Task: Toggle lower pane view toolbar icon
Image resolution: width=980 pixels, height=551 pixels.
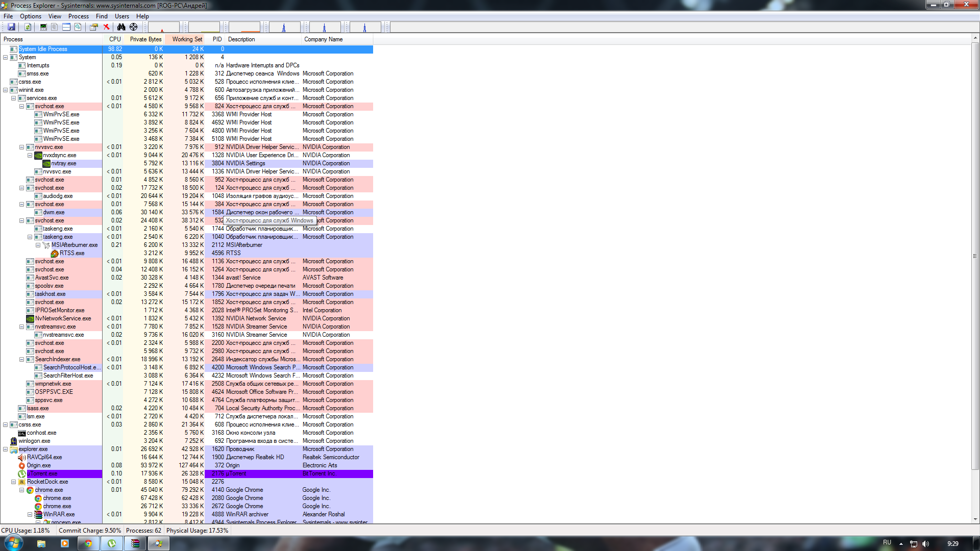Action: (66, 27)
